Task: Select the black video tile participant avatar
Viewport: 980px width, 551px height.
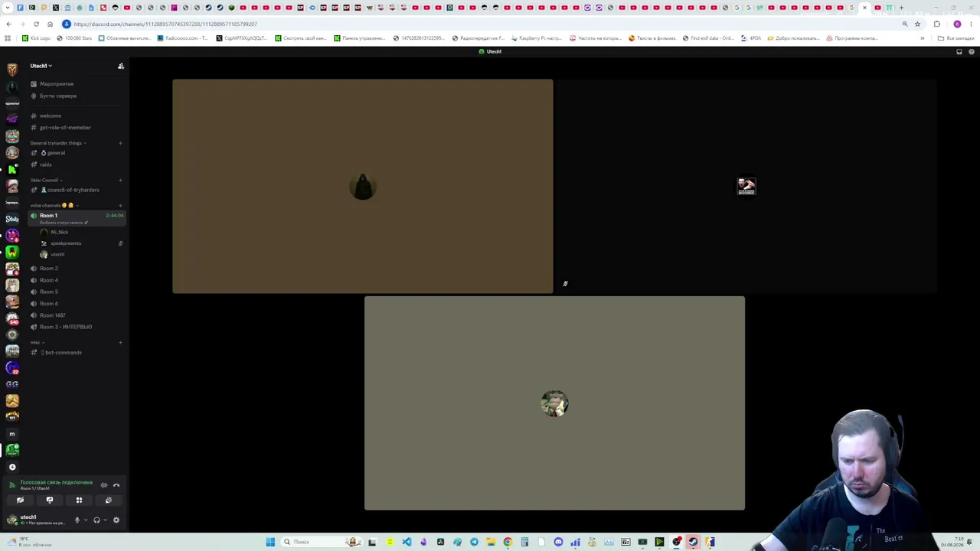Action: tap(746, 186)
